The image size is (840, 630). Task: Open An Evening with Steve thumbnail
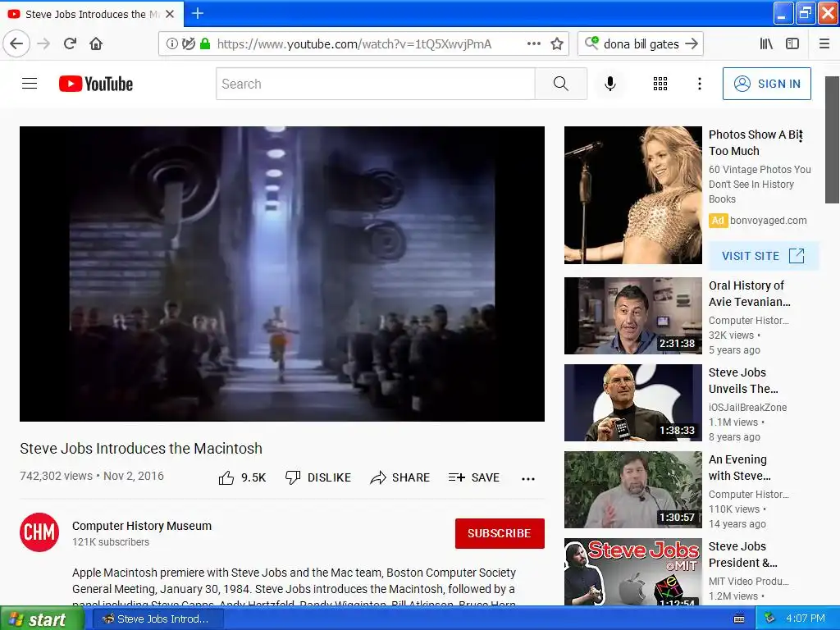click(632, 490)
